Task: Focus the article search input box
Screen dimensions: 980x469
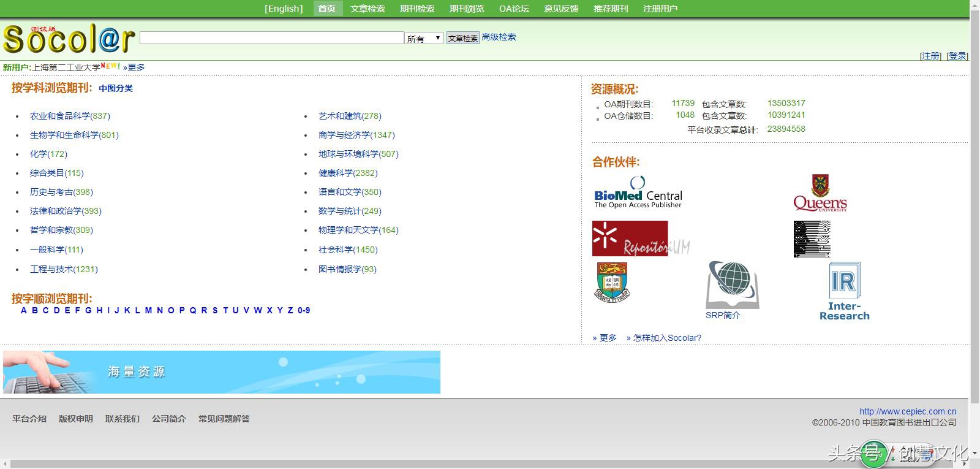Action: (x=272, y=38)
